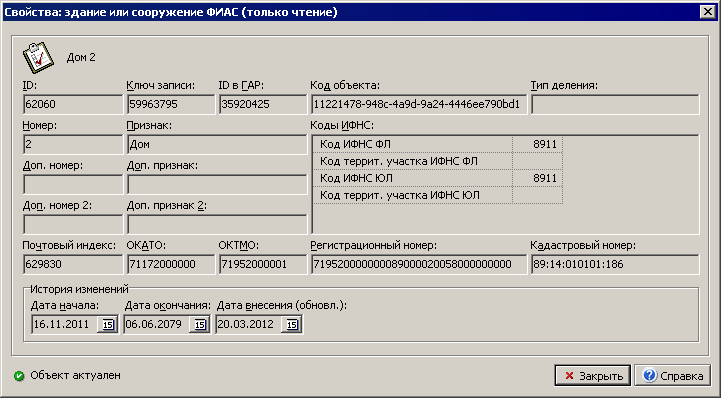Image resolution: width=721 pixels, height=398 pixels.
Task: Select the Код ИФНС ФЛ row
Action: point(438,144)
